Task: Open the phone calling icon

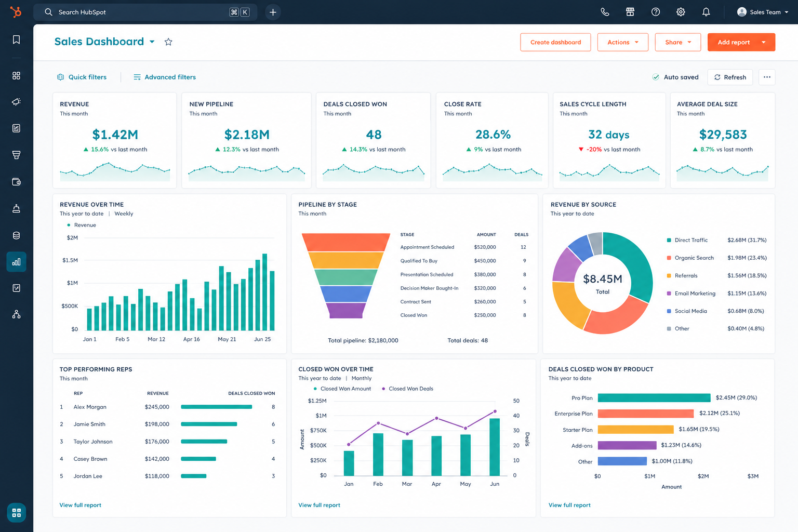Action: click(x=605, y=12)
